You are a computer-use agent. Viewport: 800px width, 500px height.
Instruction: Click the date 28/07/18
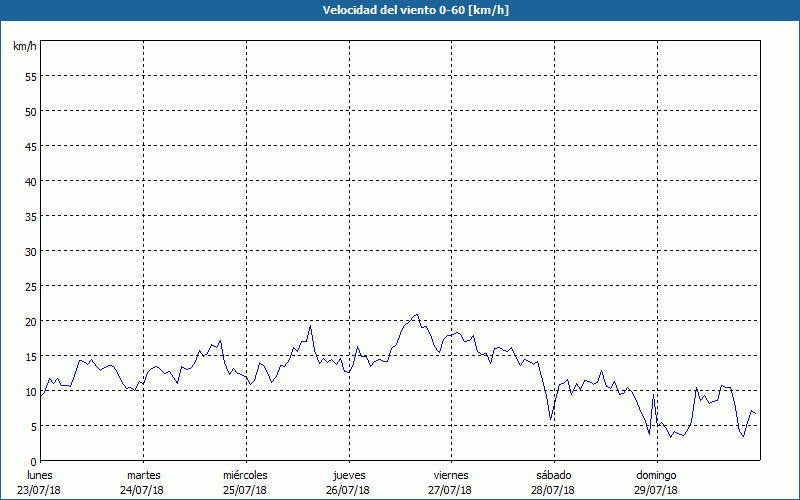pos(553,490)
